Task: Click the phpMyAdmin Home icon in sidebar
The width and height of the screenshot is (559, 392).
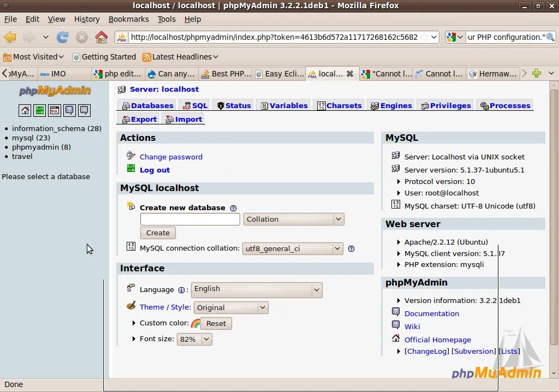Action: click(25, 111)
